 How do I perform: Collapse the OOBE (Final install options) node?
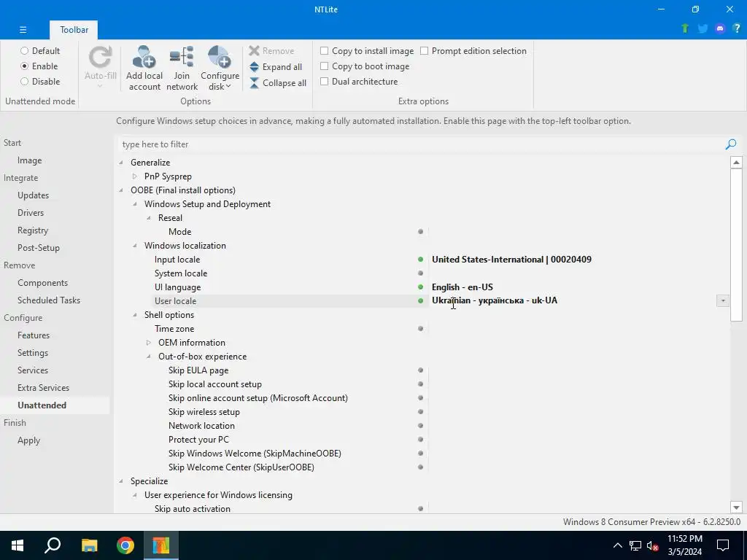[121, 190]
